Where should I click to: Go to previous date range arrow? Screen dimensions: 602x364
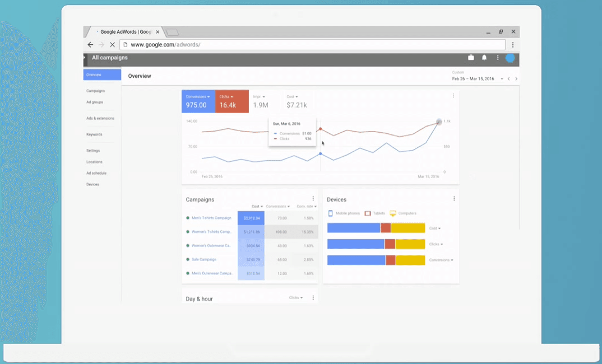509,78
